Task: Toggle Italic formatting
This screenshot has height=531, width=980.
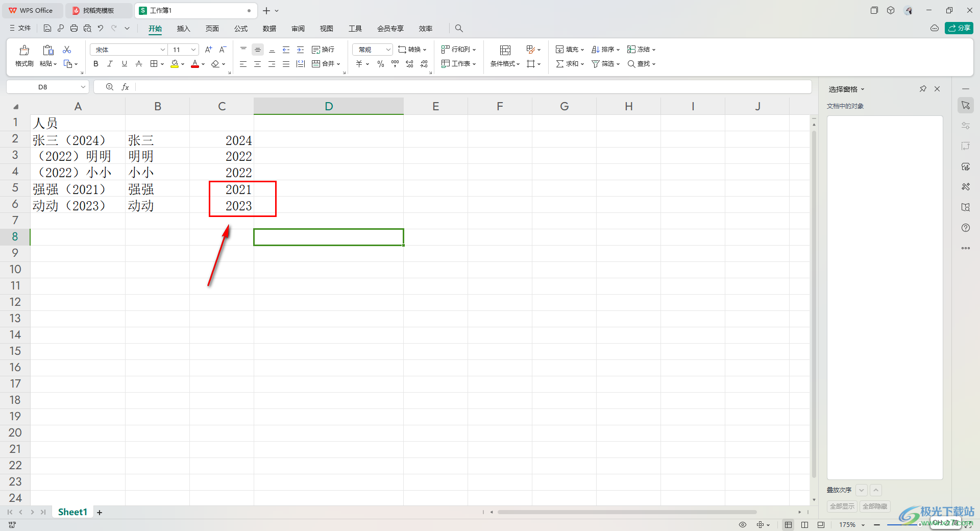Action: [x=110, y=64]
